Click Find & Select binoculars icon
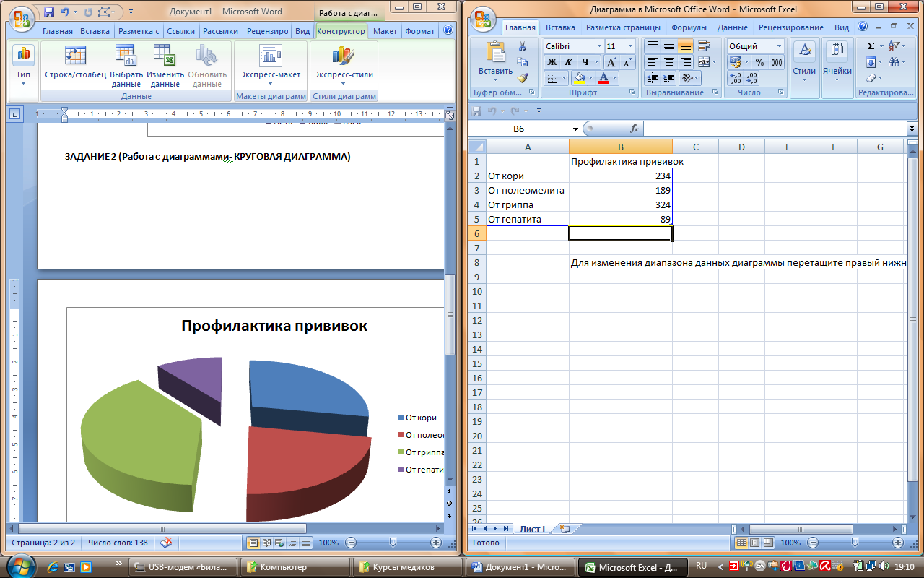The height and width of the screenshot is (578, 924). tap(894, 62)
